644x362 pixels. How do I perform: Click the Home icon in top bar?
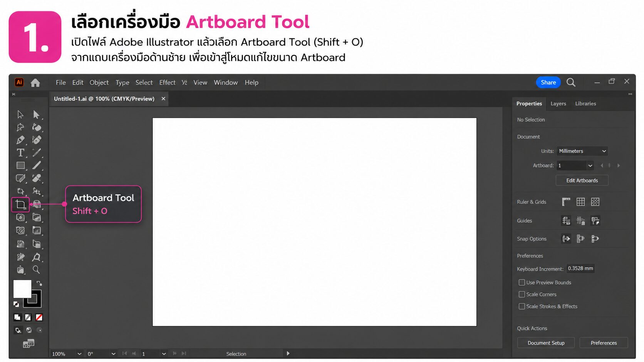tap(35, 83)
